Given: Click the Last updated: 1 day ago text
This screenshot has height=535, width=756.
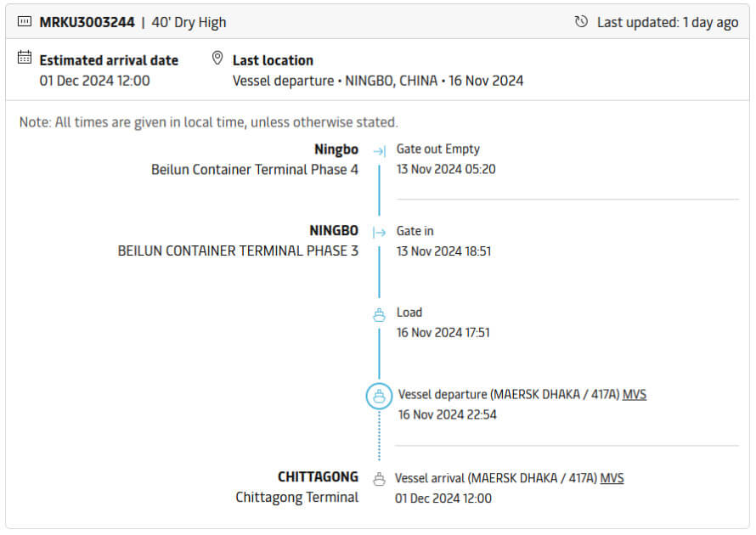Looking at the screenshot, I should pyautogui.click(x=668, y=22).
